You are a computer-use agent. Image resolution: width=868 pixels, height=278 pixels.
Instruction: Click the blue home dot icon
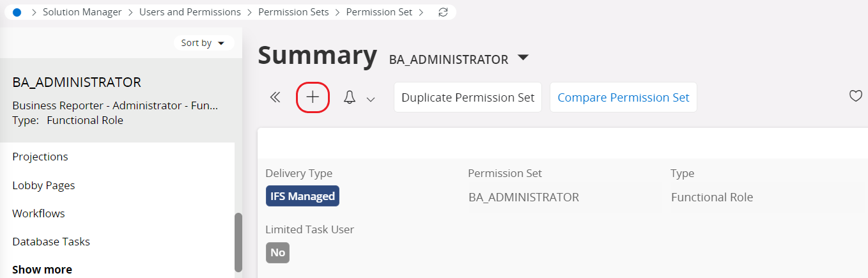(17, 12)
